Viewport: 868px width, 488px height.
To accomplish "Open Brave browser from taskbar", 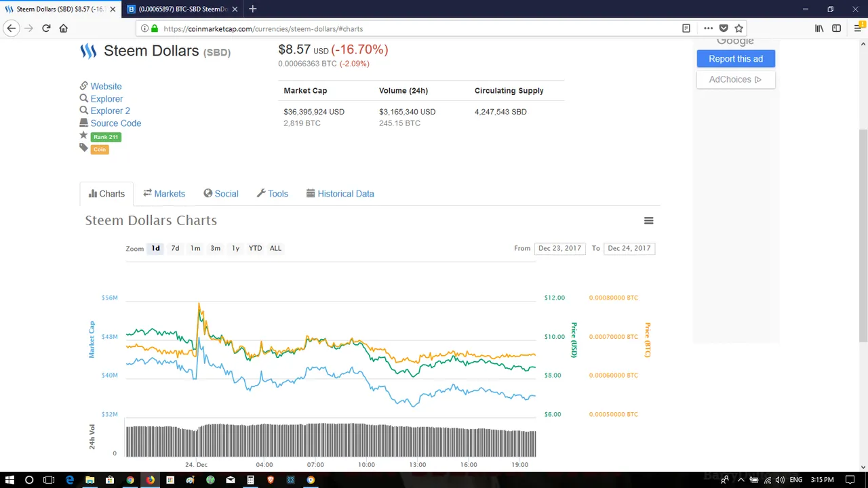I will coord(271,480).
